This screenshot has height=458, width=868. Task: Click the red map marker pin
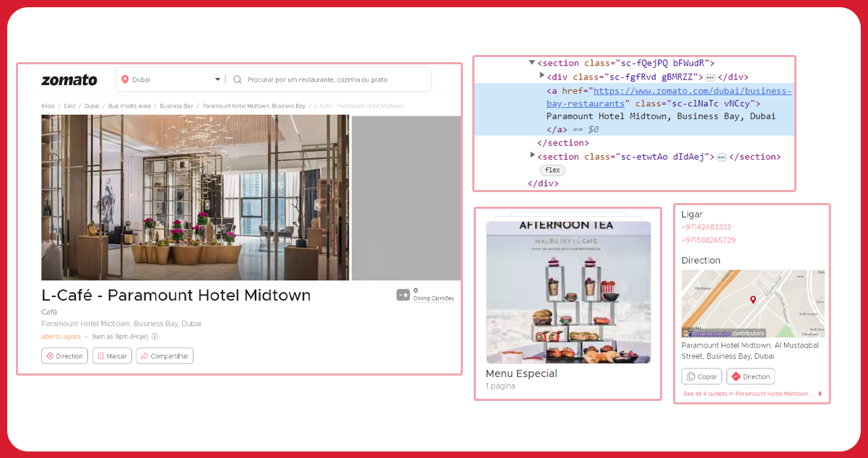pyautogui.click(x=752, y=300)
